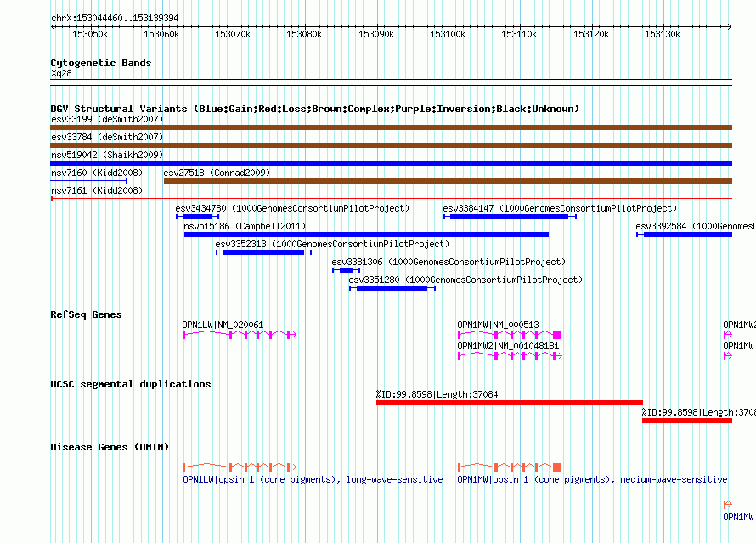Click the UCSC segmental duplications track title
Image resolution: width=756 pixels, height=543 pixels.
[x=131, y=384]
